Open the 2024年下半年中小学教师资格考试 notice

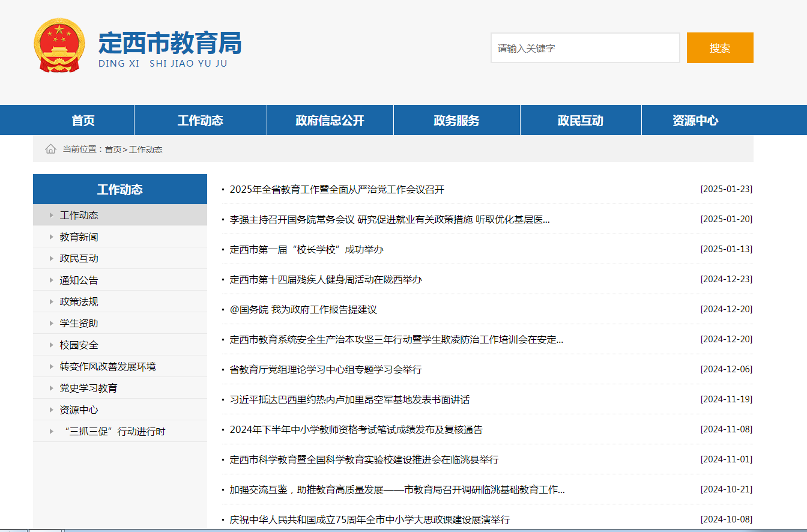tap(356, 430)
